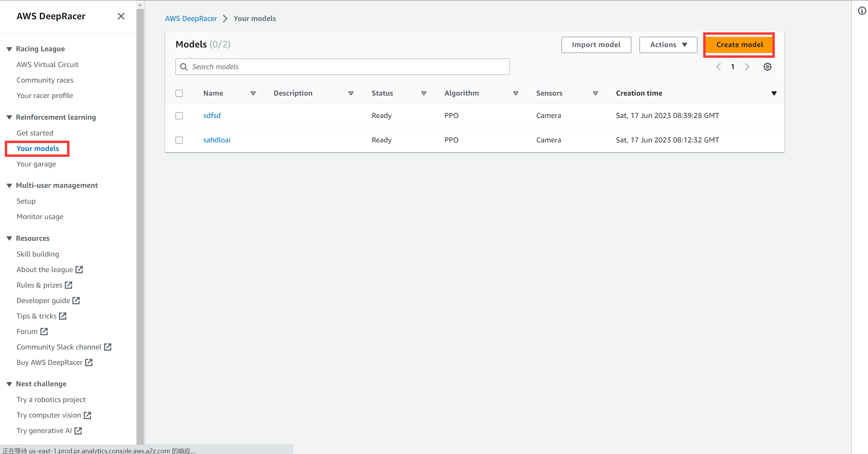Check the box for model sahdloai

click(x=179, y=140)
